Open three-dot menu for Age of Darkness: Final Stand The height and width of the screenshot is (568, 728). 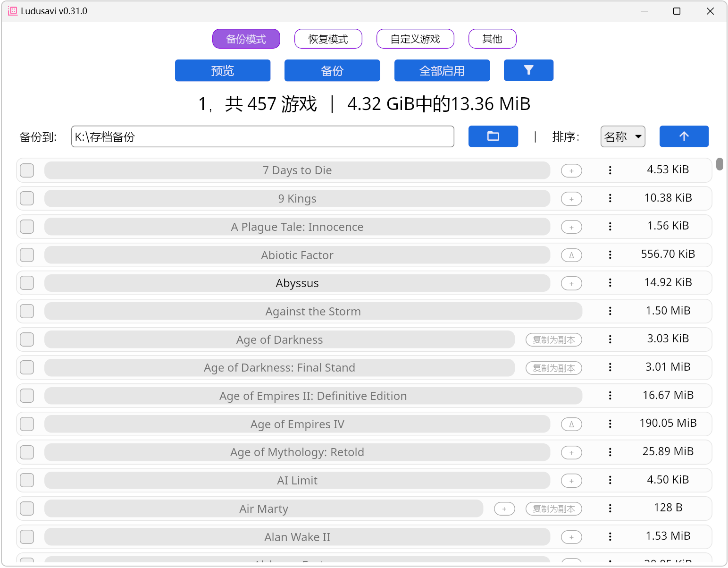[x=610, y=367]
